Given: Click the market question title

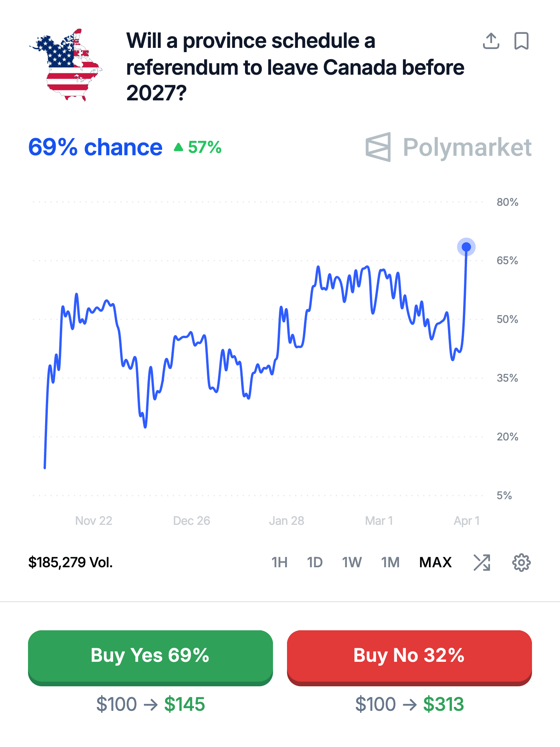Looking at the screenshot, I should pyautogui.click(x=295, y=67).
